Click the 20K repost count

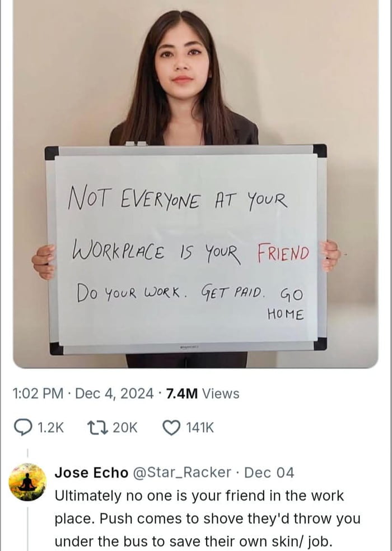[x=125, y=428]
